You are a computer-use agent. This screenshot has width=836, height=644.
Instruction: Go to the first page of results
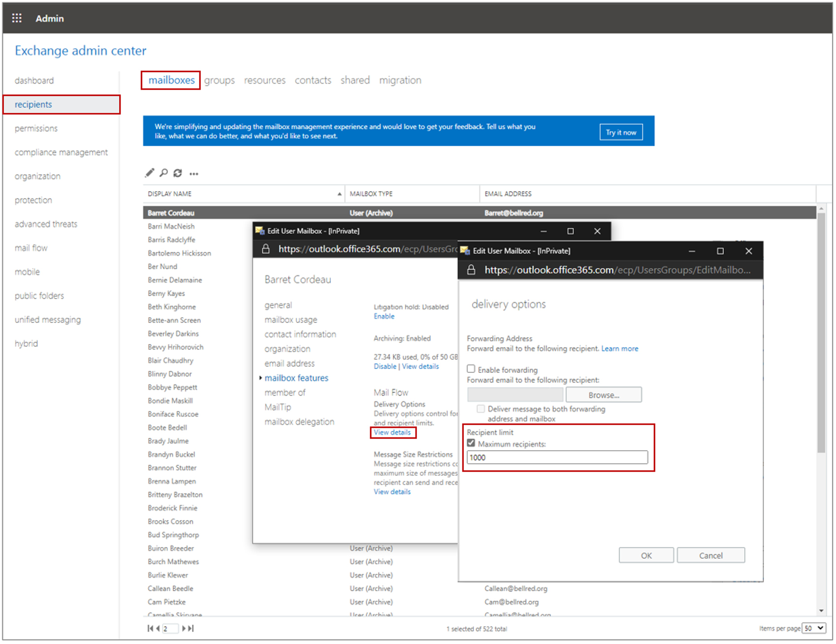tap(150, 629)
